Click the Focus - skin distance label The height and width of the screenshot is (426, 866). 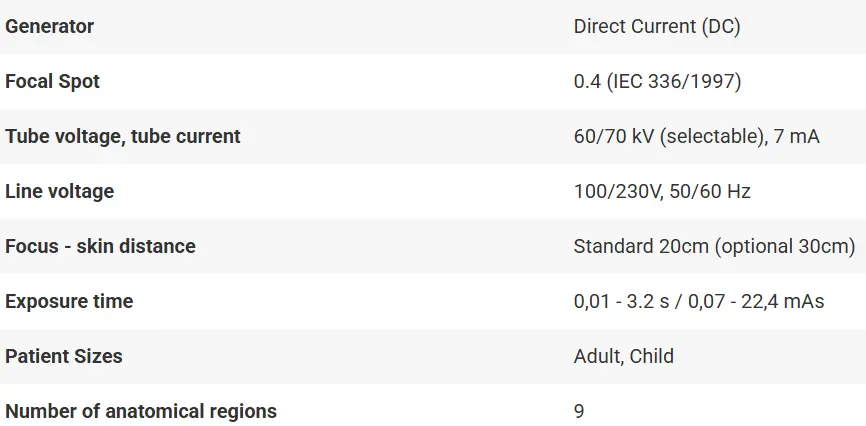click(x=100, y=246)
